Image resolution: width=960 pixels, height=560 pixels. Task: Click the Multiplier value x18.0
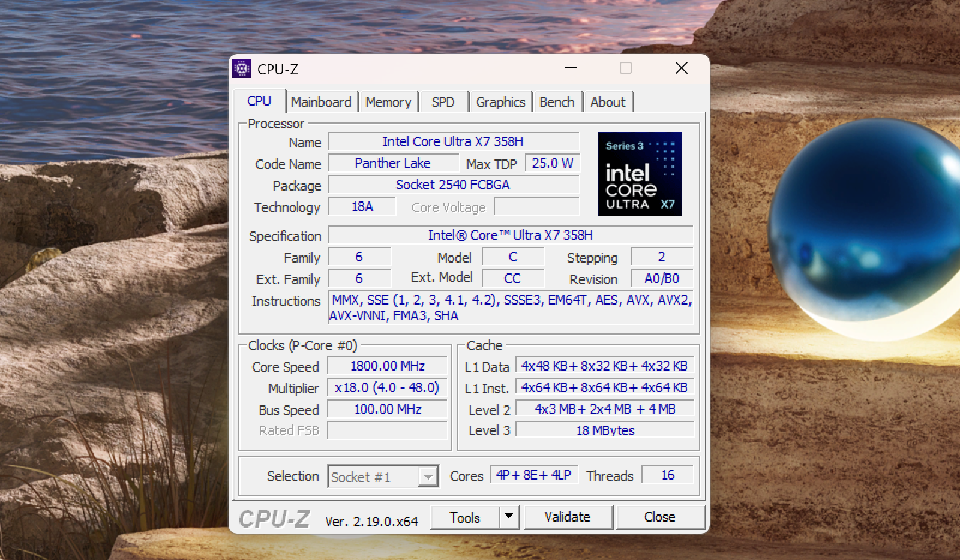[x=388, y=387]
